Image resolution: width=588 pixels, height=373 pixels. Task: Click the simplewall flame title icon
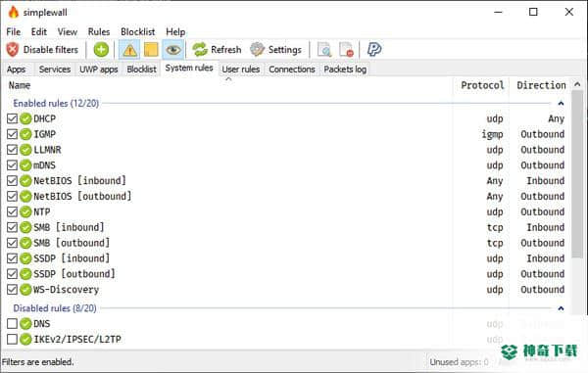(x=14, y=12)
